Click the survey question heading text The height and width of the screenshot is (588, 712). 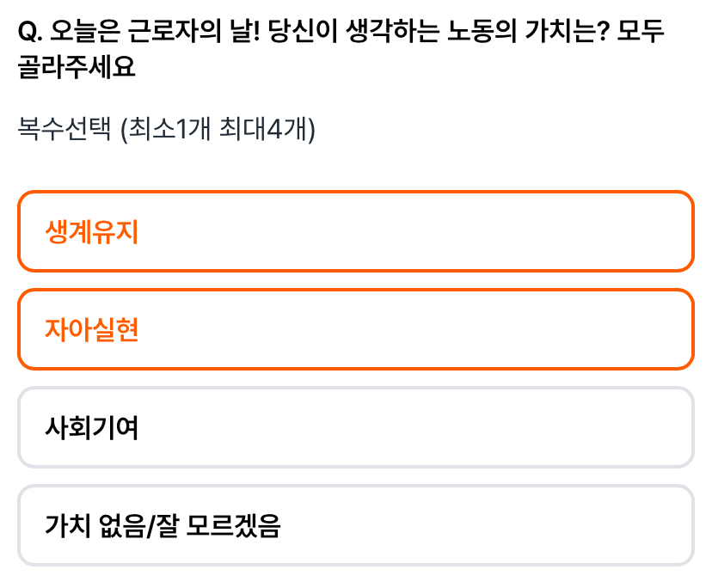341,49
